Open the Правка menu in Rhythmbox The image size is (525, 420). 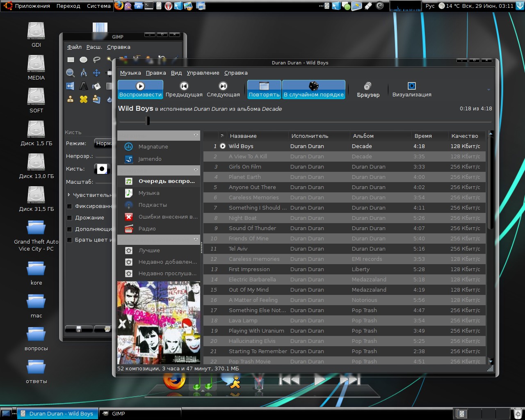(x=156, y=73)
